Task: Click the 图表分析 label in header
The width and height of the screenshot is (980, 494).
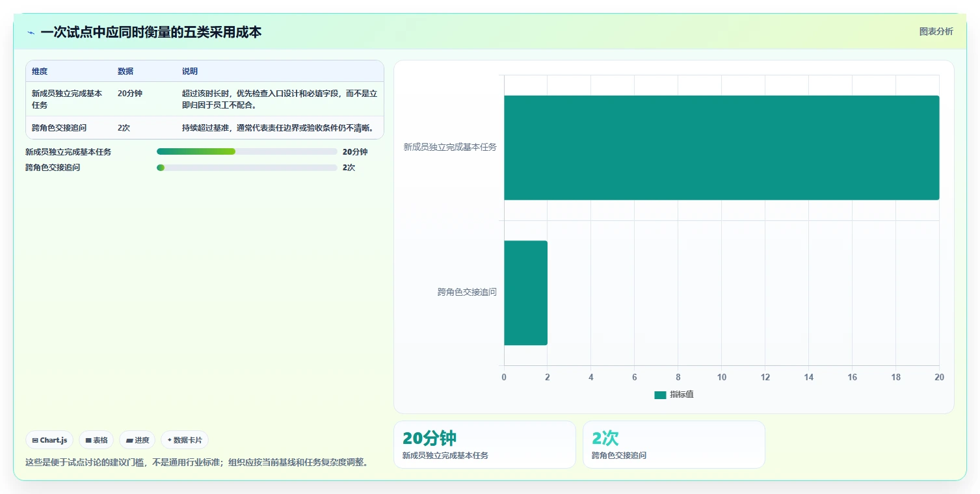Action: (x=936, y=31)
